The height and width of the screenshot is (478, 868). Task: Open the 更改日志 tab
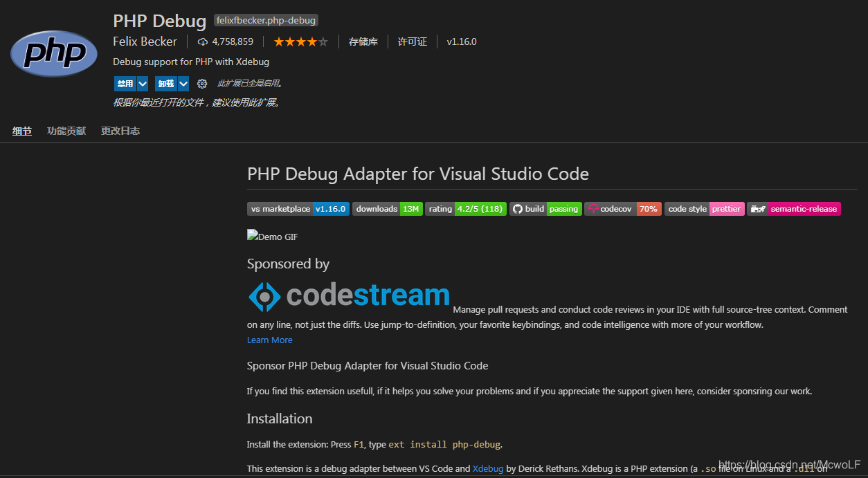pyautogui.click(x=120, y=131)
